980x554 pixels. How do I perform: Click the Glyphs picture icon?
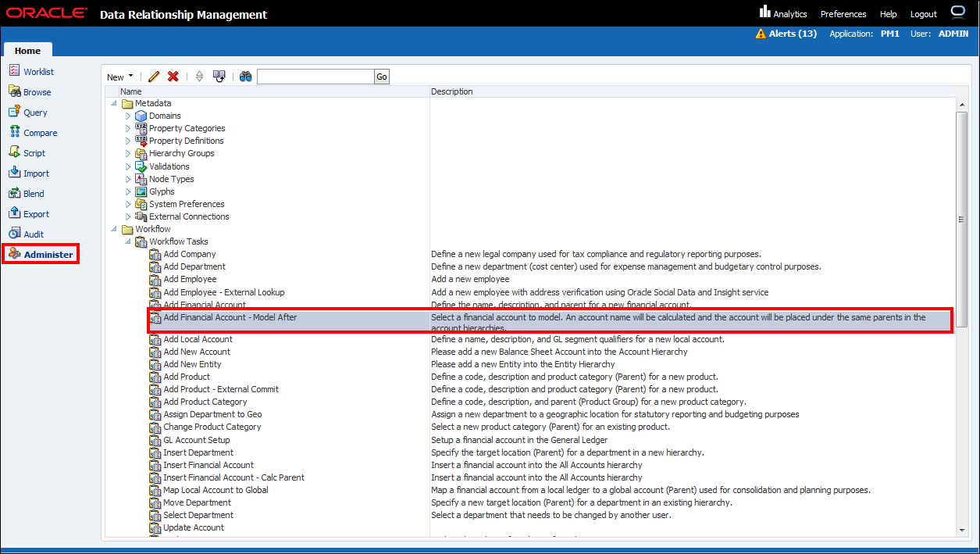pyautogui.click(x=141, y=191)
